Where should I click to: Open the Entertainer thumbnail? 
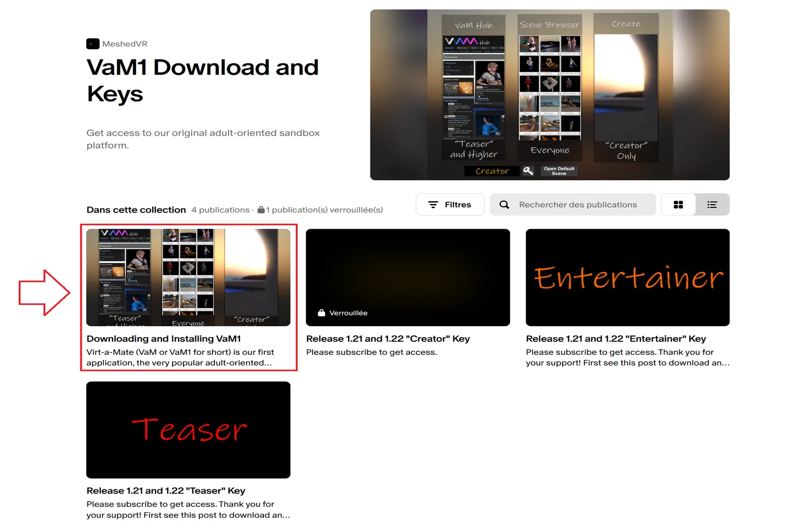point(628,277)
